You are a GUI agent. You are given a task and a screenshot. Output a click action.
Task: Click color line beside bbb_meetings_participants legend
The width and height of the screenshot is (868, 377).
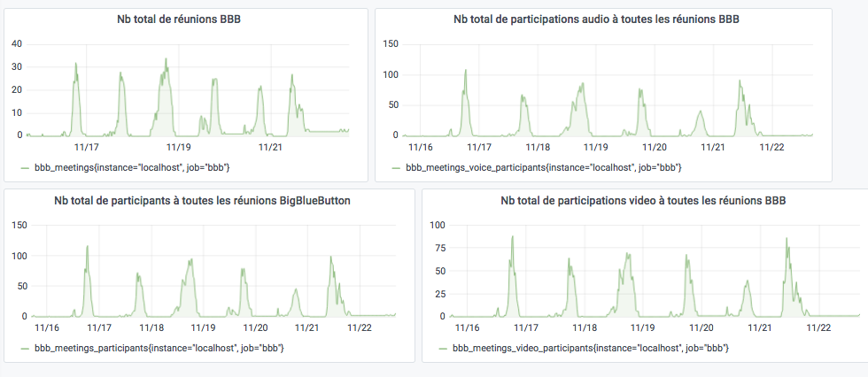[24, 349]
